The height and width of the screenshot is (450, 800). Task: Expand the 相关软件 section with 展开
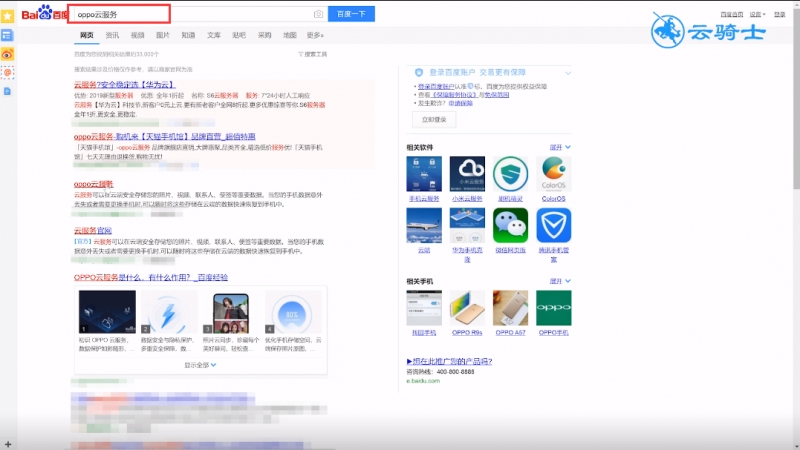560,147
